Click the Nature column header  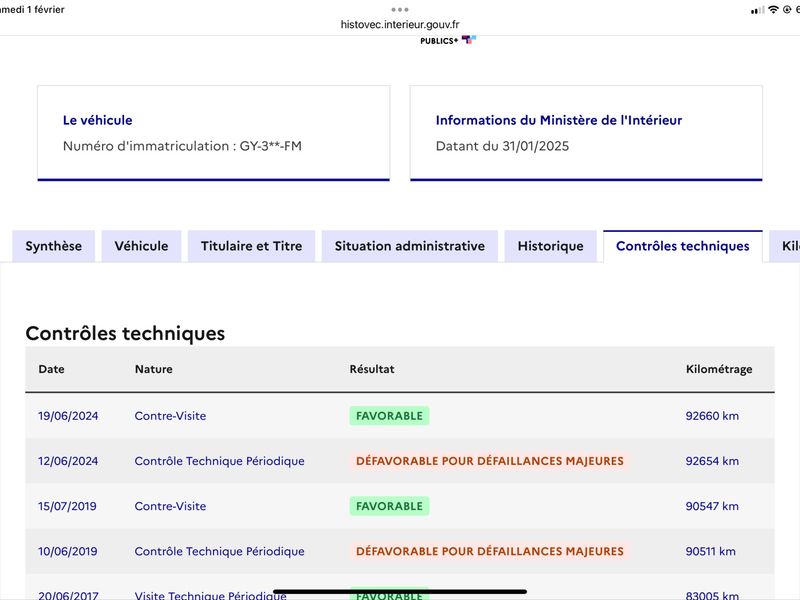pos(154,369)
